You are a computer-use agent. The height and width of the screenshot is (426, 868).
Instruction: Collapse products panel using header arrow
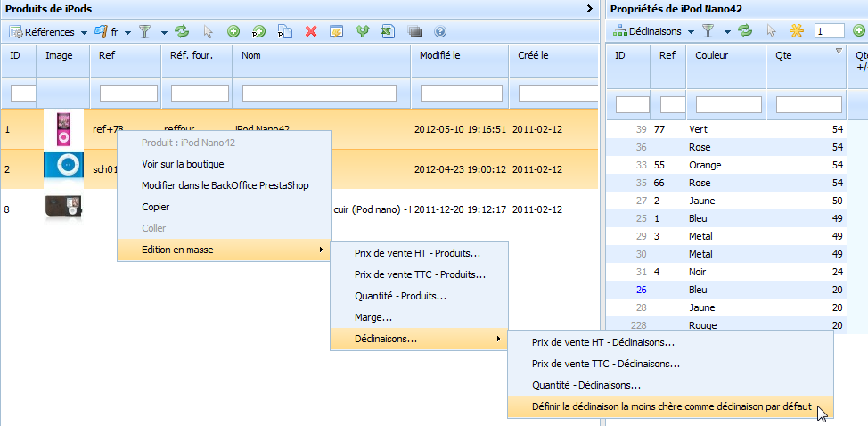(590, 8)
